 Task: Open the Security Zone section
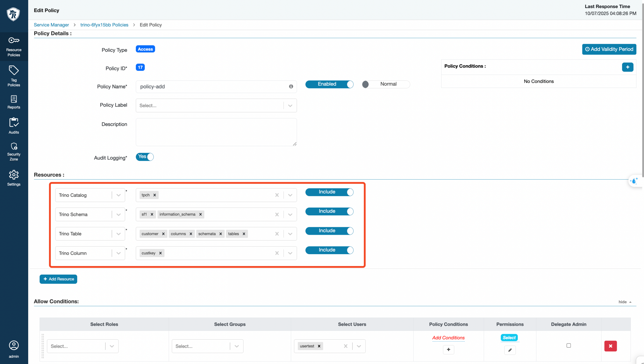(x=14, y=151)
